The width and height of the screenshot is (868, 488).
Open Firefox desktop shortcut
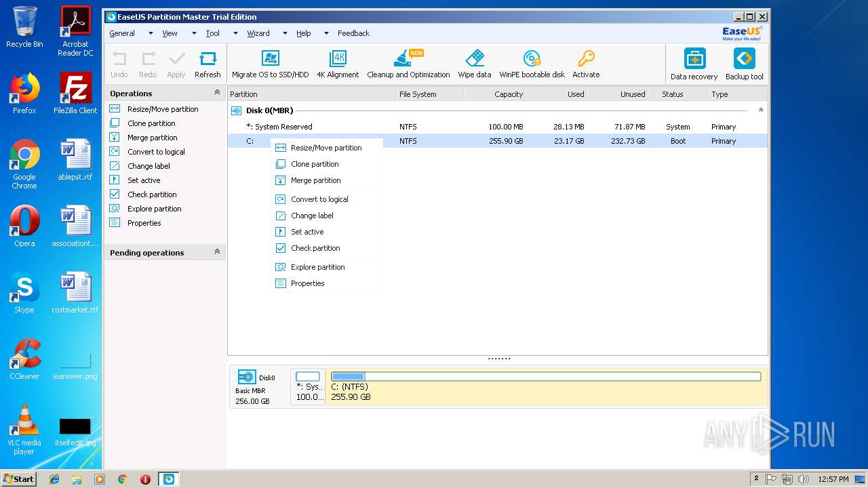pos(24,94)
